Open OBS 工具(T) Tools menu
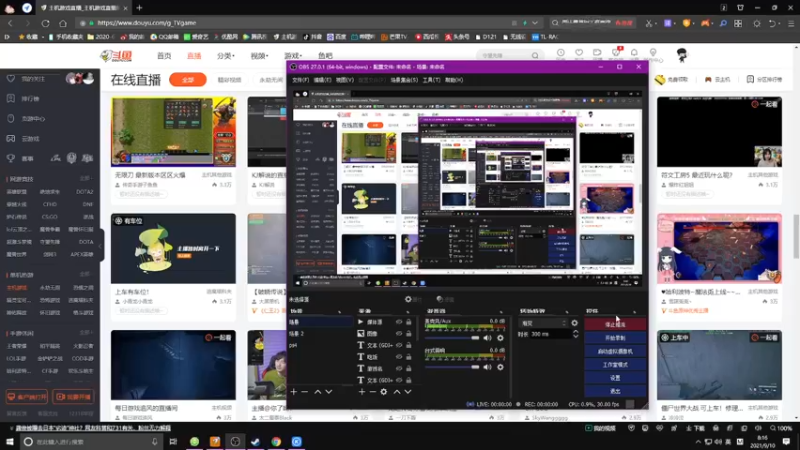This screenshot has width=800, height=450. pos(431,80)
